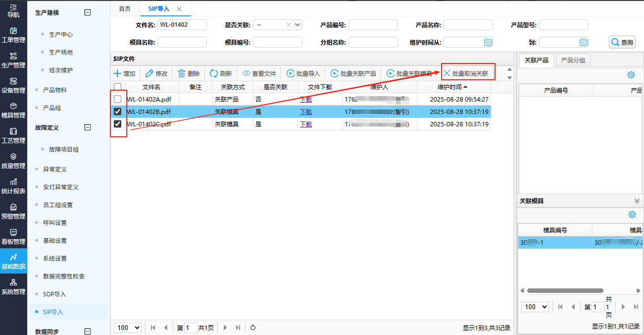
Task: Click the 修改 edit pencil icon
Action: pyautogui.click(x=149, y=73)
